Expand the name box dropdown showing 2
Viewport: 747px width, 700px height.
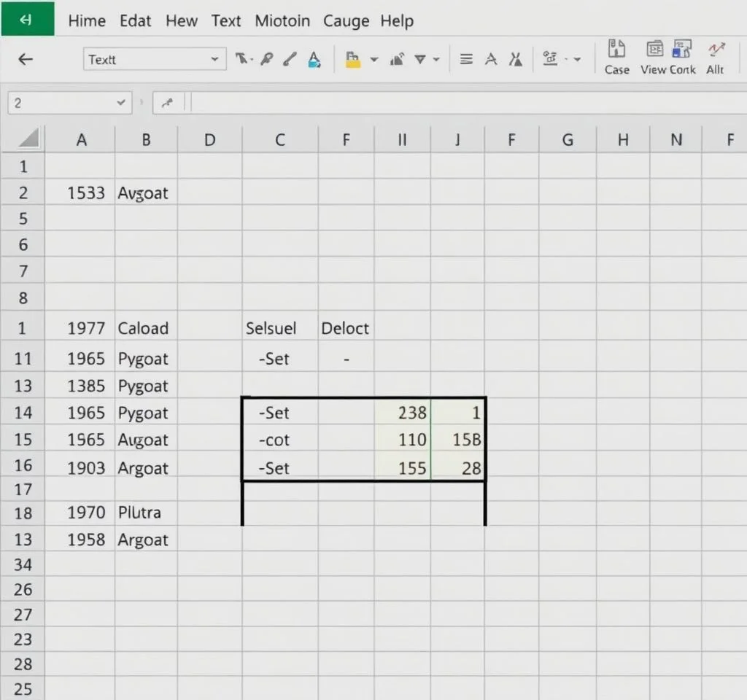[120, 103]
